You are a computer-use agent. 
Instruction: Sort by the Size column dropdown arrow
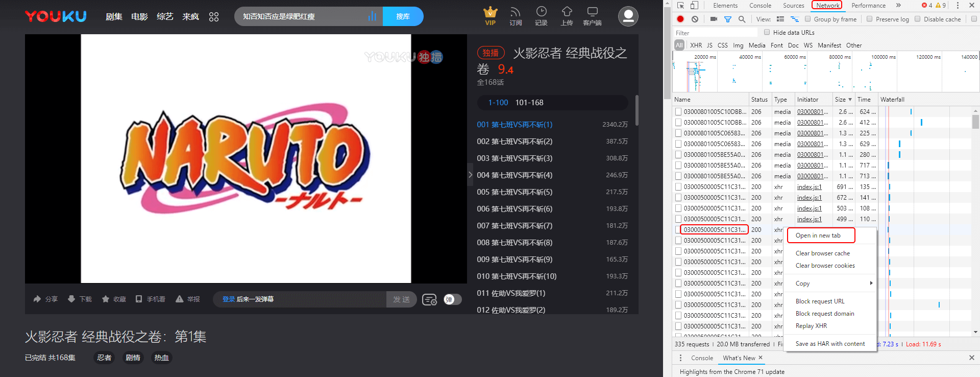pos(850,100)
